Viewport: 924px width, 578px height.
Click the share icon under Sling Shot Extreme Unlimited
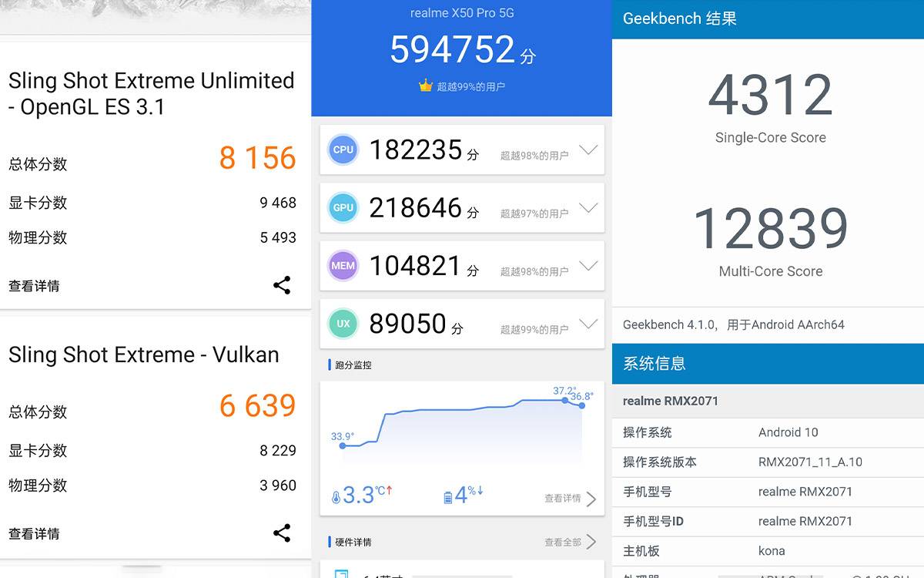click(282, 285)
